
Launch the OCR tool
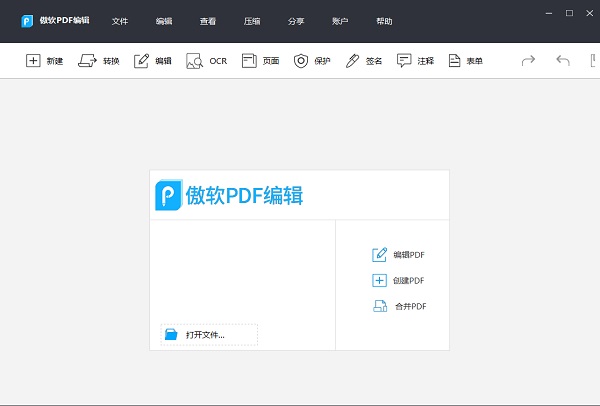206,60
